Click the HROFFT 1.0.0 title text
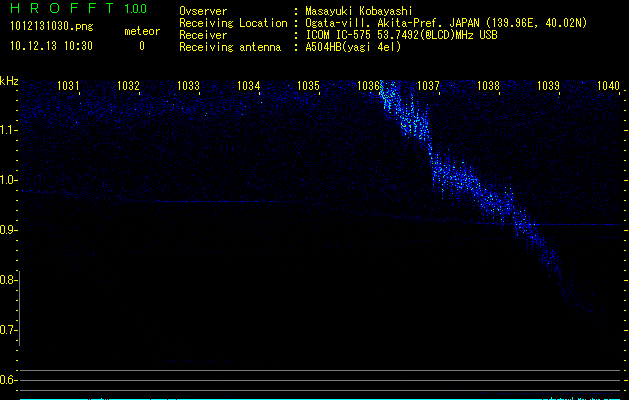The image size is (629, 400). click(x=79, y=8)
